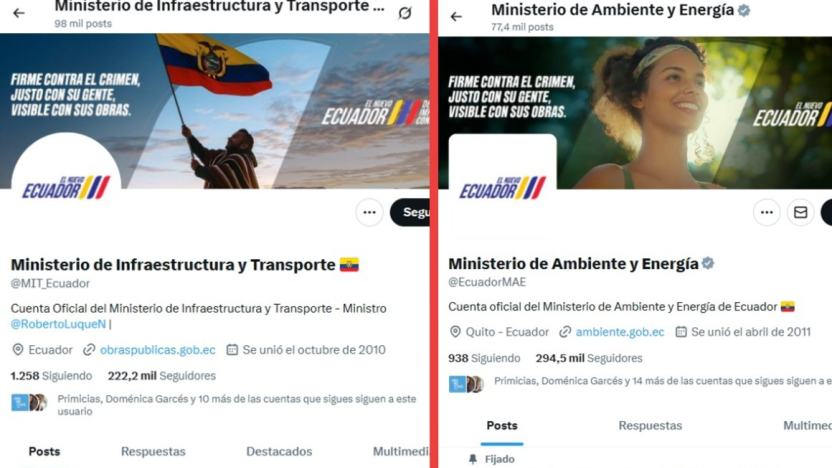832x468 pixels.
Task: Click verified badge next to Ambiente y Energía name
Action: pos(708,263)
